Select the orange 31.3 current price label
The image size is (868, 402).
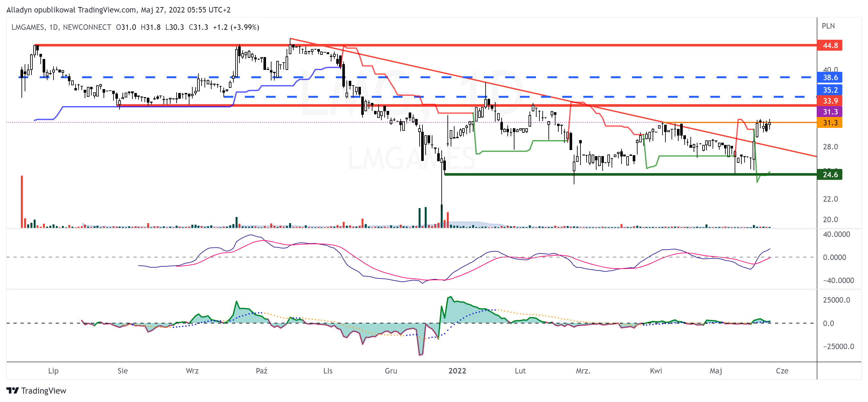[830, 123]
